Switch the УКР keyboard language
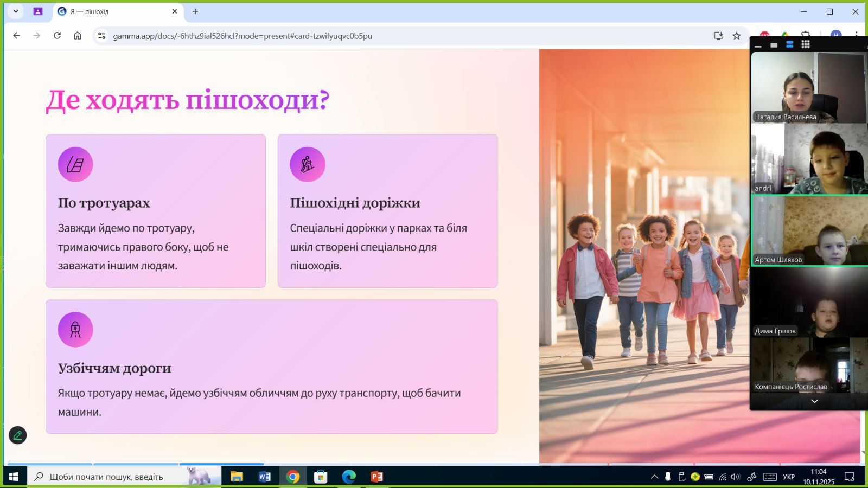Screen dimensions: 868x488 pos(789,477)
